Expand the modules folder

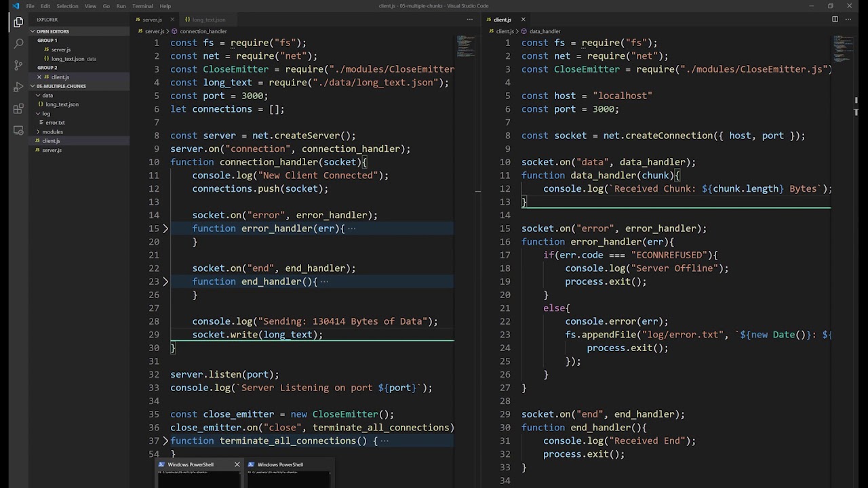[x=38, y=132]
